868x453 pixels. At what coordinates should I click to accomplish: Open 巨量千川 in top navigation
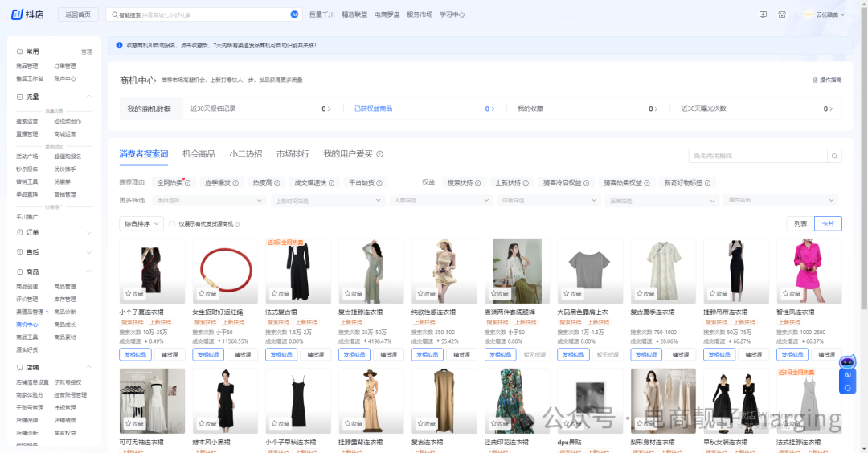pos(322,14)
